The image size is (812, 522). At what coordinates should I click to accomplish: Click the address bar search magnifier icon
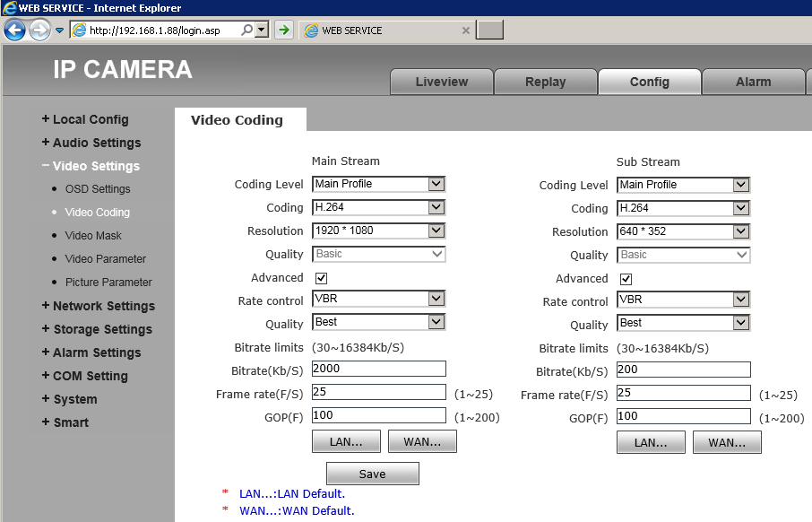point(247,30)
